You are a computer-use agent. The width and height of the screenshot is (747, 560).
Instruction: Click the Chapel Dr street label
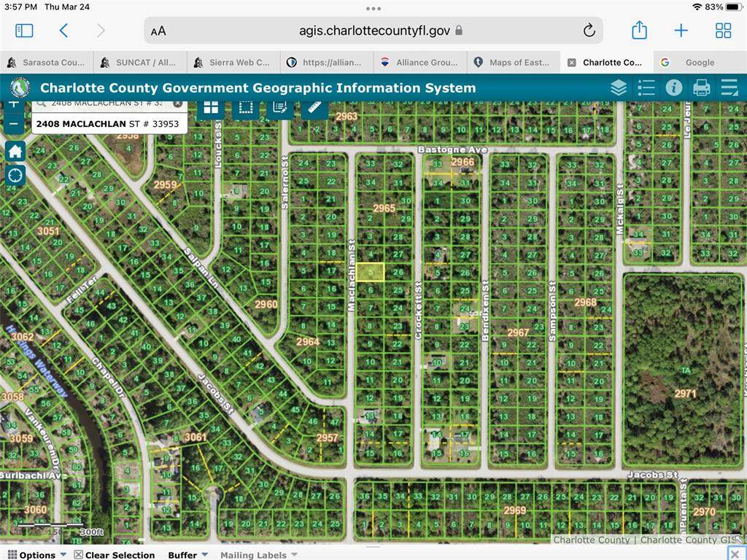108,378
